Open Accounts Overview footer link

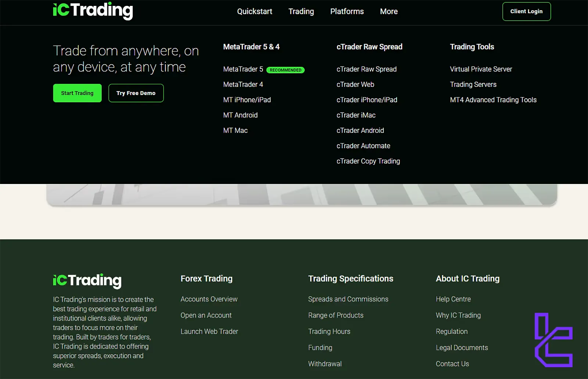209,299
